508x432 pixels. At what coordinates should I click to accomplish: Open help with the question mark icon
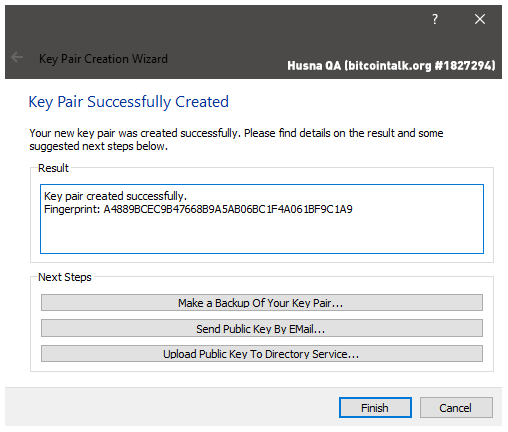click(435, 19)
